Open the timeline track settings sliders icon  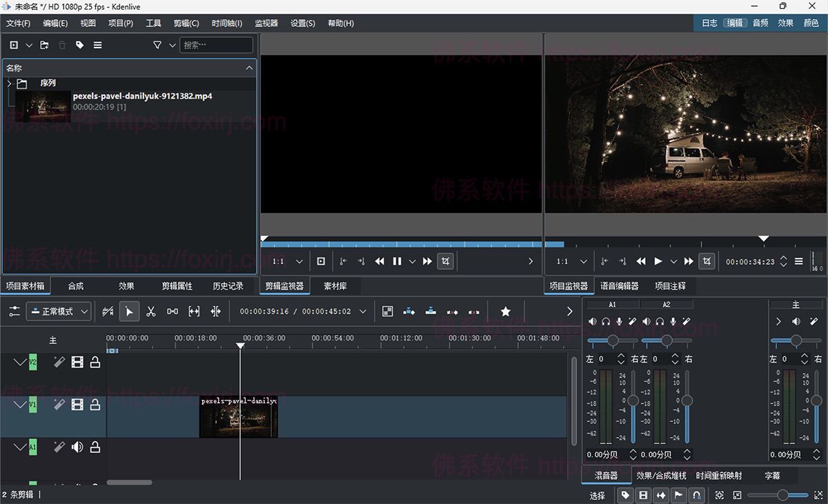(x=14, y=312)
